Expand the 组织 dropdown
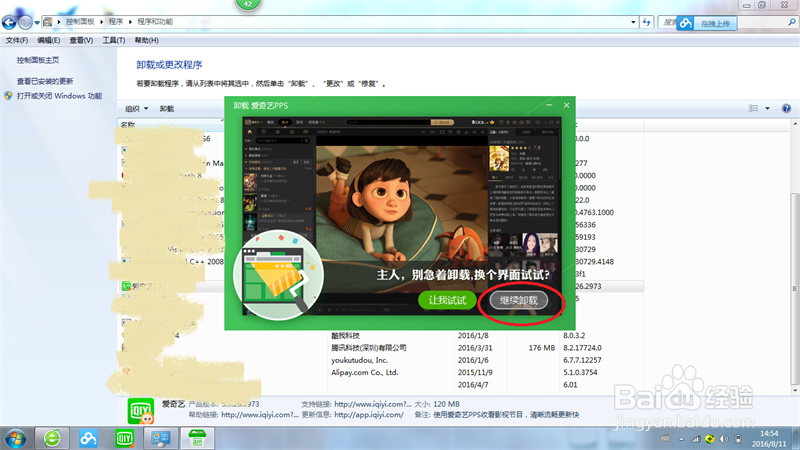 (x=137, y=109)
